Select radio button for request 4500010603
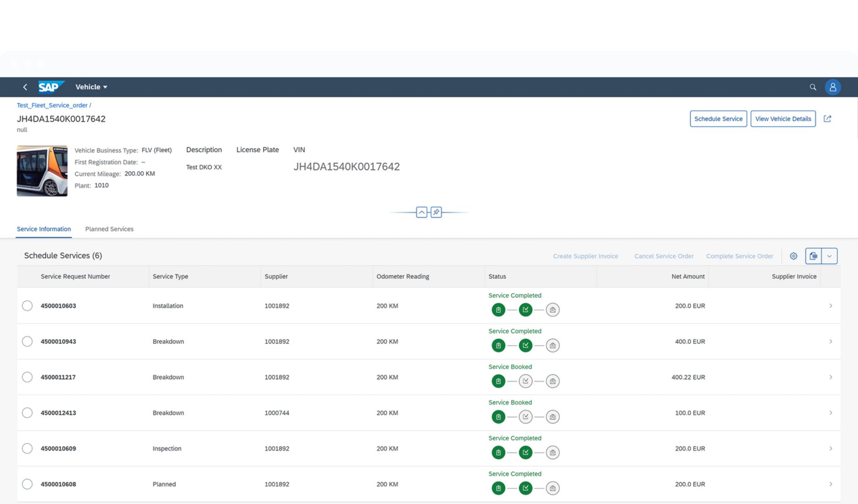 [27, 306]
